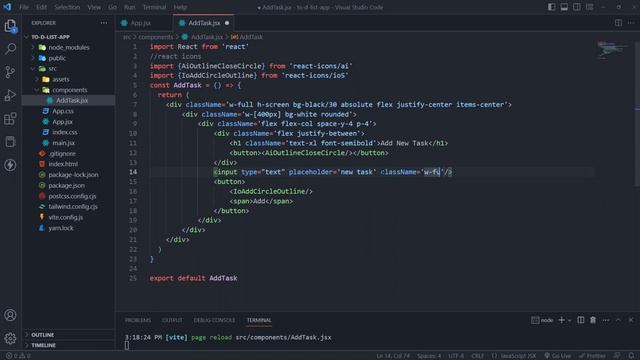The image size is (640, 360).
Task: Open the File menu
Action: pos(24,7)
